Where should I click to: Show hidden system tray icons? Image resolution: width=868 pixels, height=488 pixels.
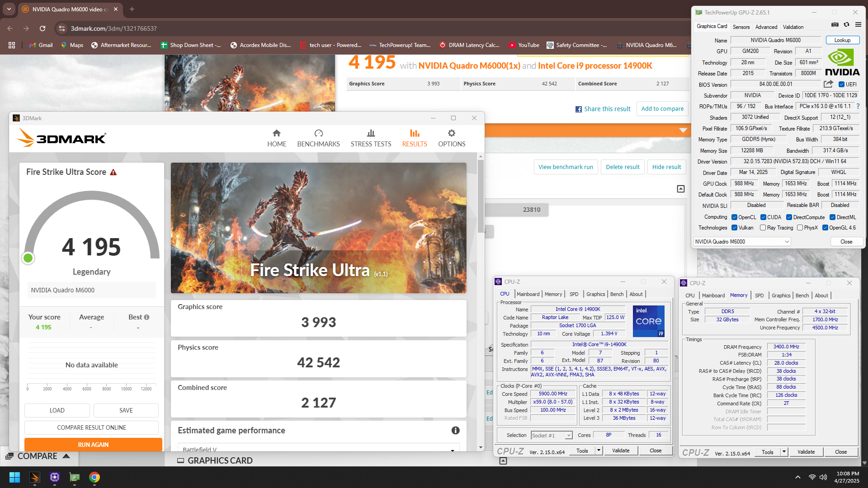coord(798,477)
